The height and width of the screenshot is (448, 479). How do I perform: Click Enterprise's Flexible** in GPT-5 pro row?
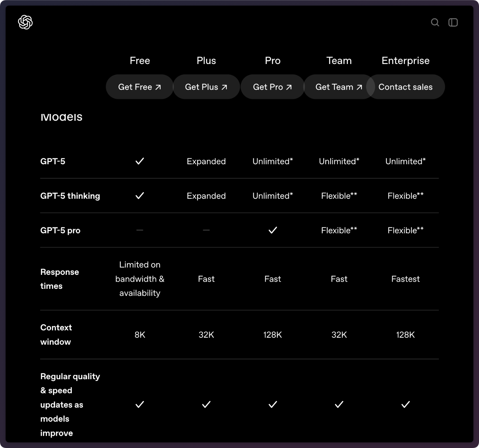(x=405, y=230)
